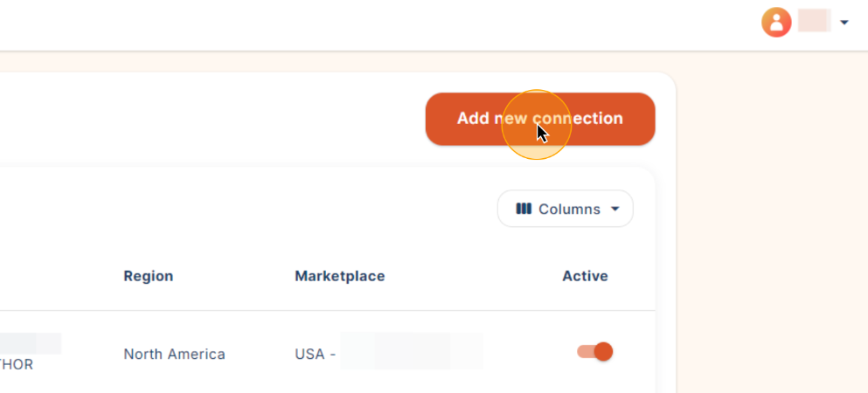Click the orange knob of Active switch
This screenshot has height=393, width=868.
click(603, 352)
